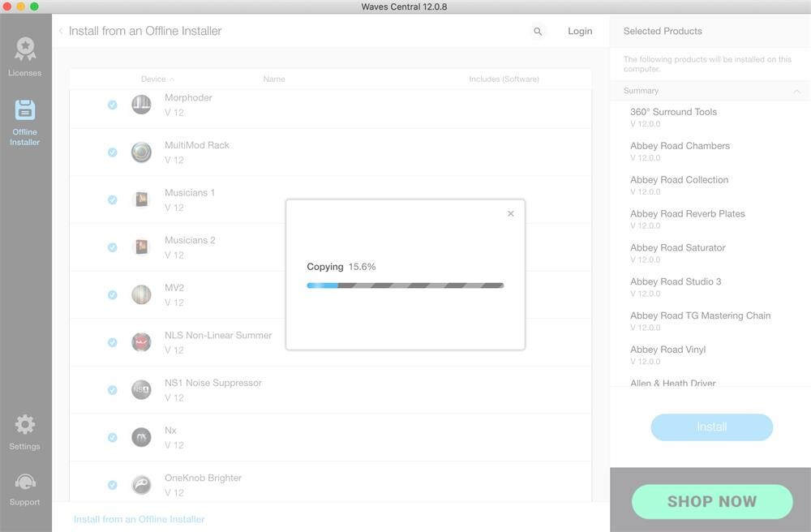Viewport: 811px width, 532px height.
Task: Select Allen & Heath Driver in summary
Action: coord(673,383)
